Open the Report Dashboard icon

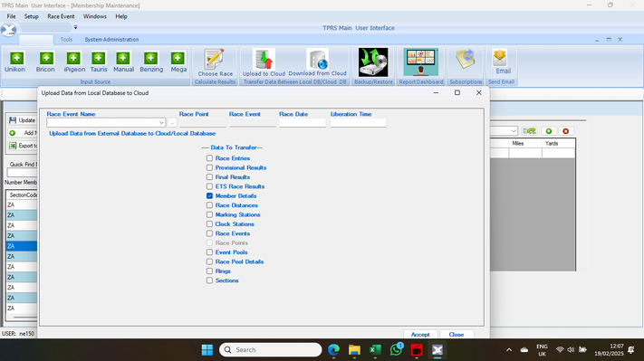click(421, 62)
